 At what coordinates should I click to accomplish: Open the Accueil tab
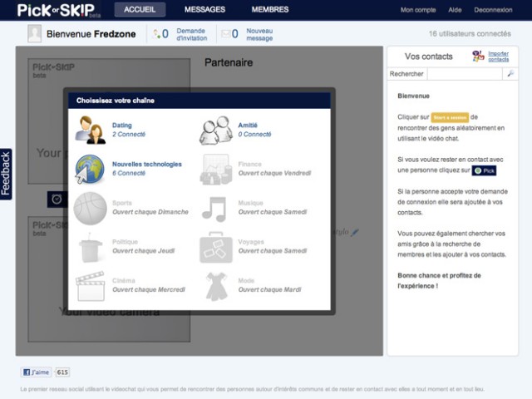point(140,9)
